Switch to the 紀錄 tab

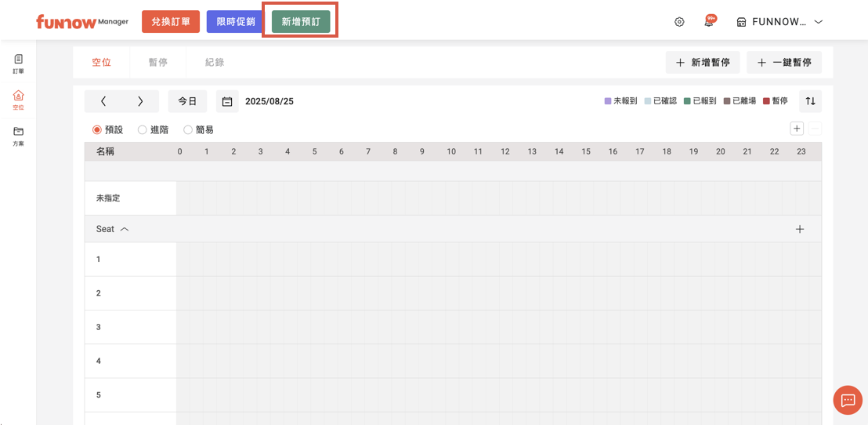[215, 62]
